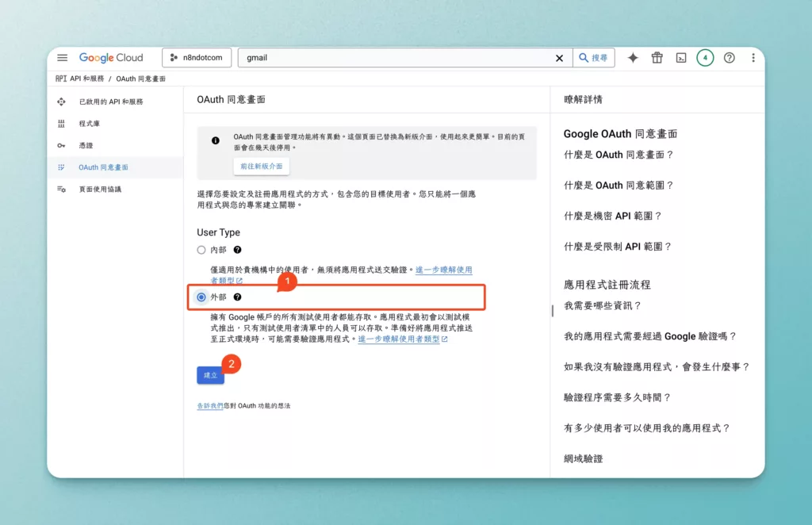Go to the Google Cloud home logo
812x525 pixels.
click(x=111, y=57)
